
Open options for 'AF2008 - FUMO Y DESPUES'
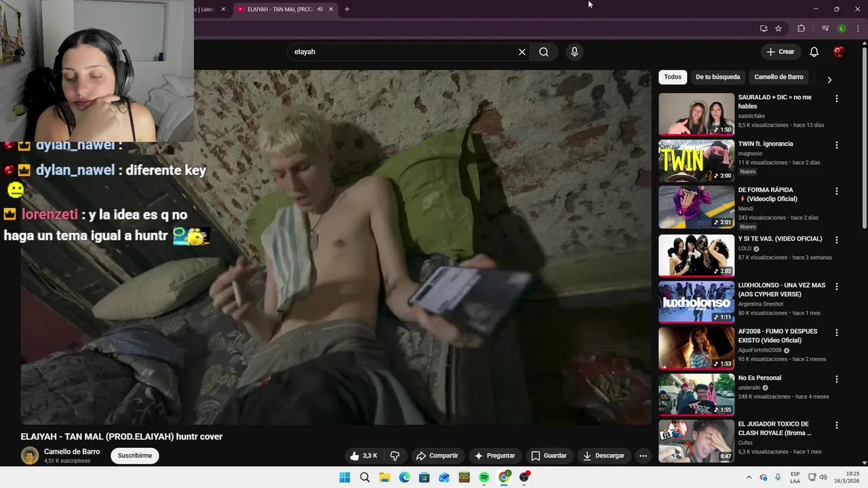[x=836, y=333]
